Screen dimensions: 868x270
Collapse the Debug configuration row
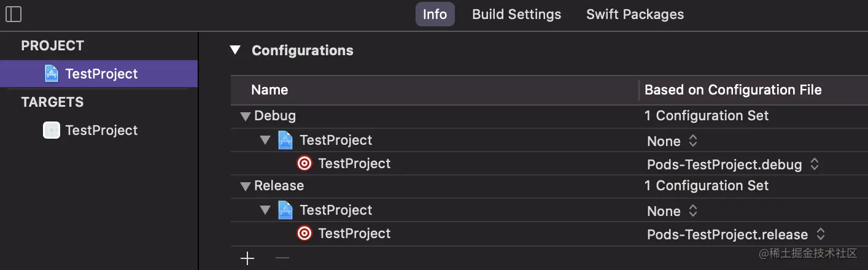[246, 116]
